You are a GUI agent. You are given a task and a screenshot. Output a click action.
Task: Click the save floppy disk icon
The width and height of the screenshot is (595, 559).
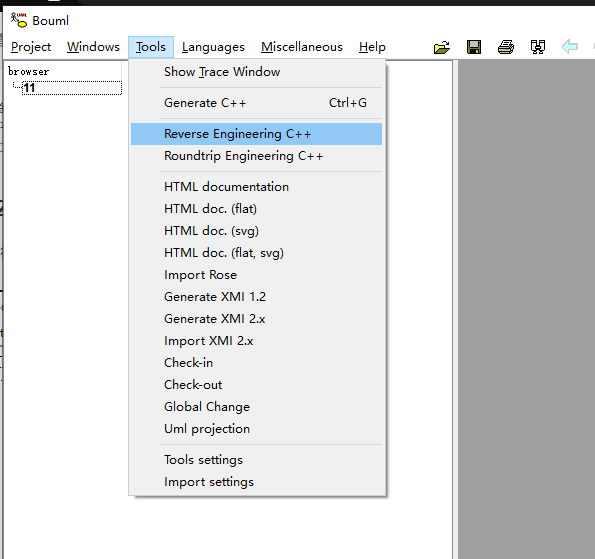pyautogui.click(x=474, y=47)
